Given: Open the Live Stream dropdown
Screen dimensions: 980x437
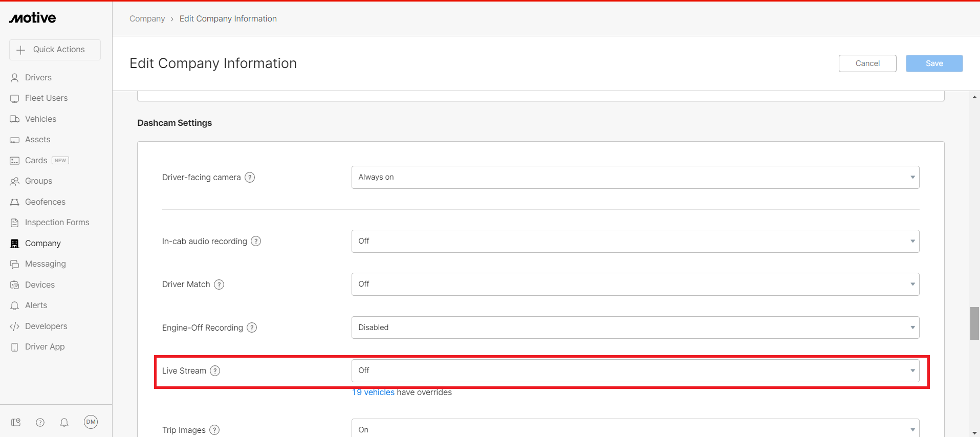Looking at the screenshot, I should (635, 370).
